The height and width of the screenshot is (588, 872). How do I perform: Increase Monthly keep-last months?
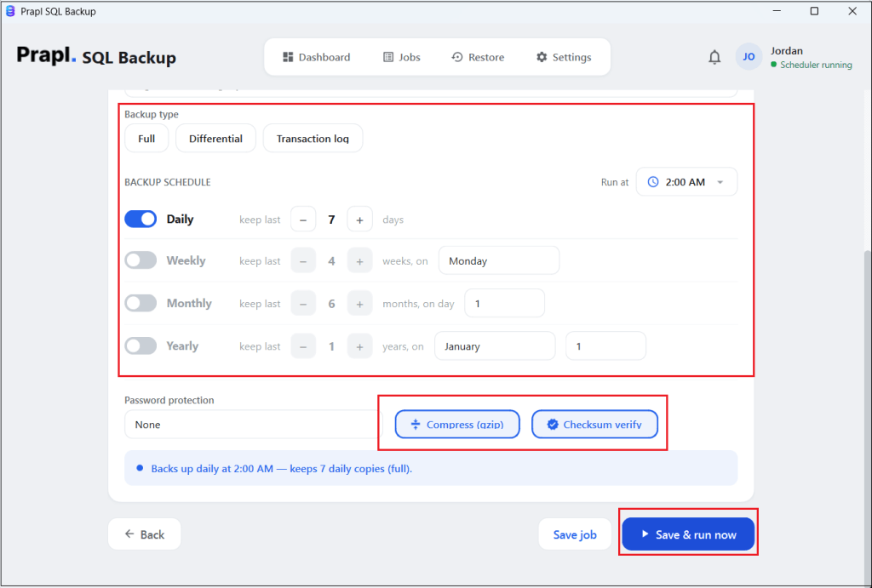(x=360, y=304)
